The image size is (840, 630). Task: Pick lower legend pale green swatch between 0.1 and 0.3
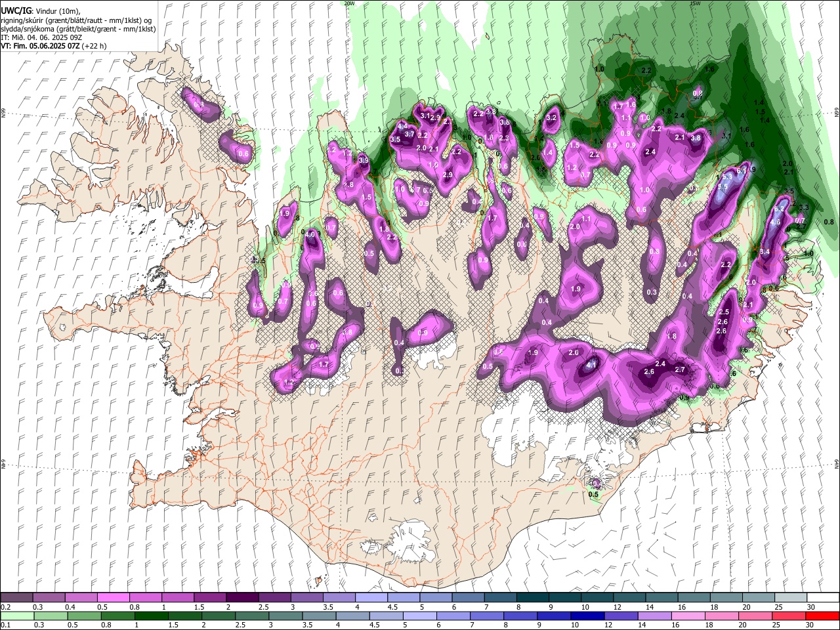[16, 616]
